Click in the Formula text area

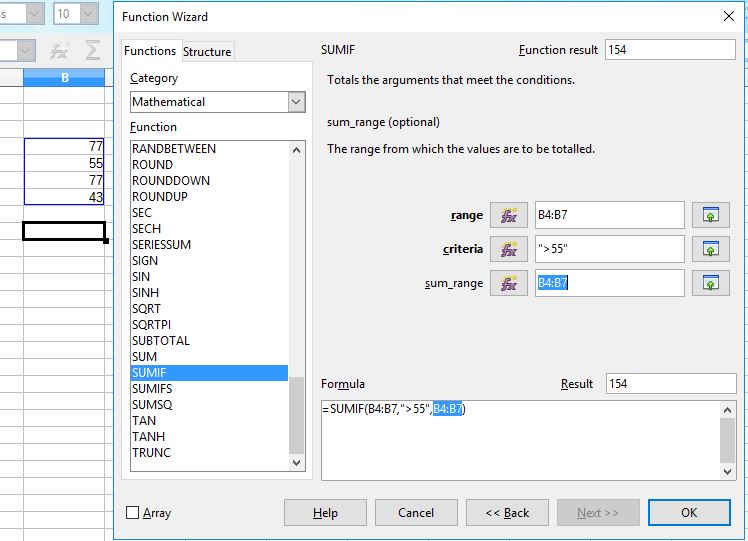tap(521, 440)
